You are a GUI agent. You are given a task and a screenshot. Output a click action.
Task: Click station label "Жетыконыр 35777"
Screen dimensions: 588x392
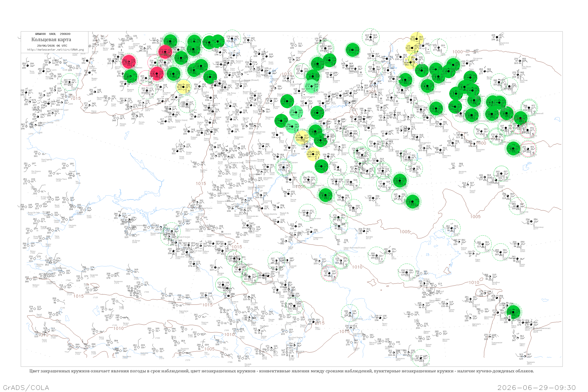[x=538, y=228]
